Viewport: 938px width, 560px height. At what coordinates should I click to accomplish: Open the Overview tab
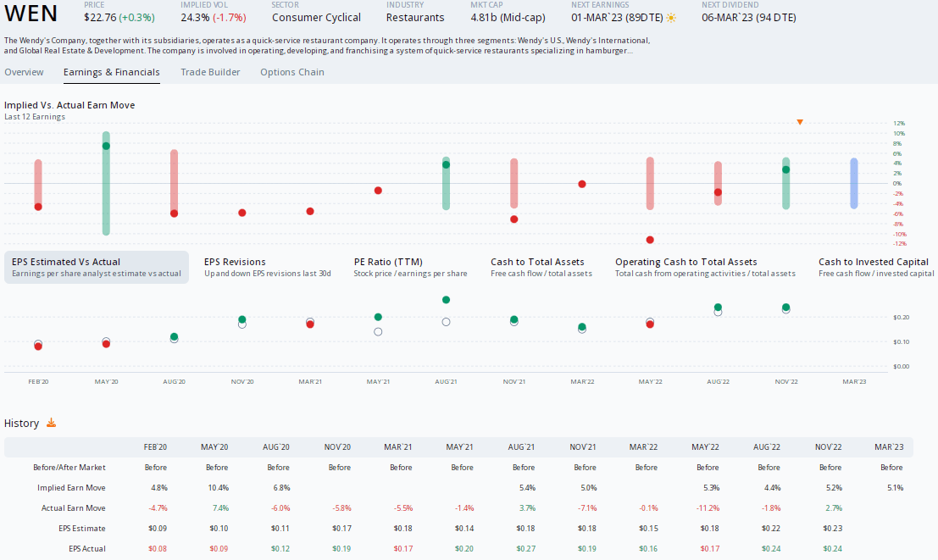(x=24, y=72)
